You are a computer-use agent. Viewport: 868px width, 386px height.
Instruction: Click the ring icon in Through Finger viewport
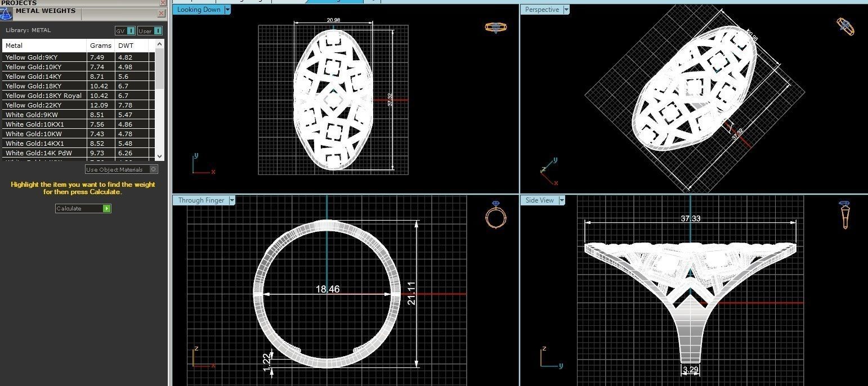(495, 214)
